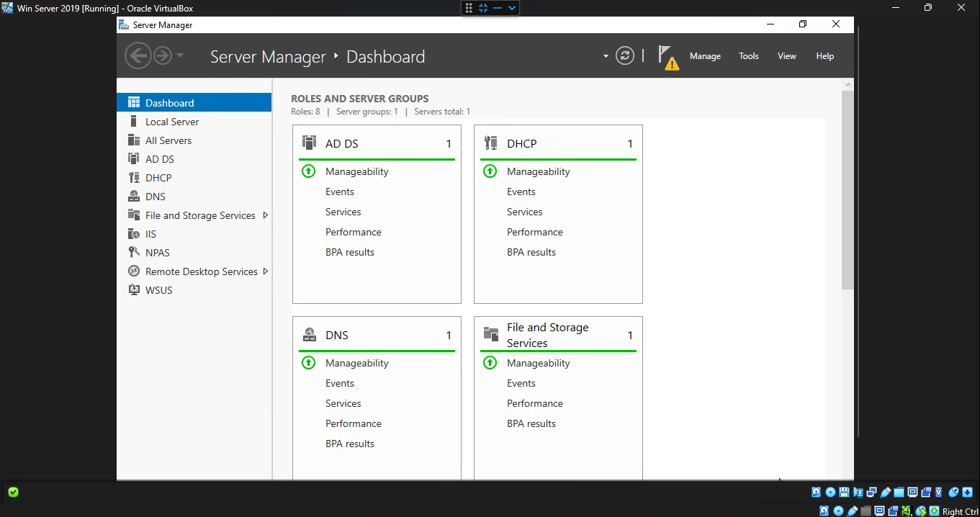Image resolution: width=980 pixels, height=517 pixels.
Task: Open Events in File and Storage Services tile
Action: [x=521, y=383]
